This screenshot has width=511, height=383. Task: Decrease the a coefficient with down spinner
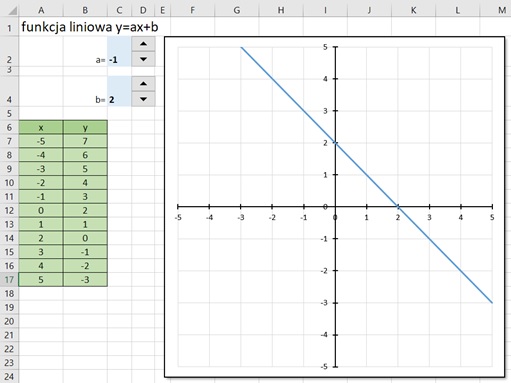(x=143, y=59)
